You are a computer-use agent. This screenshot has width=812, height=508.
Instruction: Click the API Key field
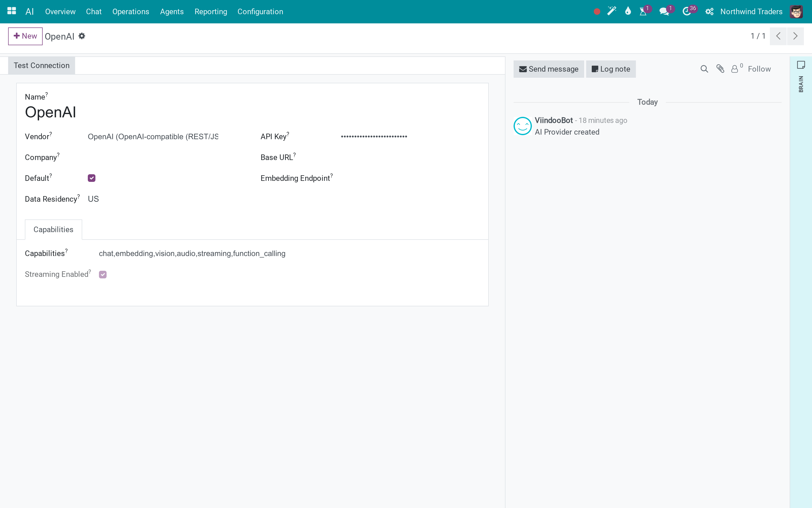click(x=410, y=136)
